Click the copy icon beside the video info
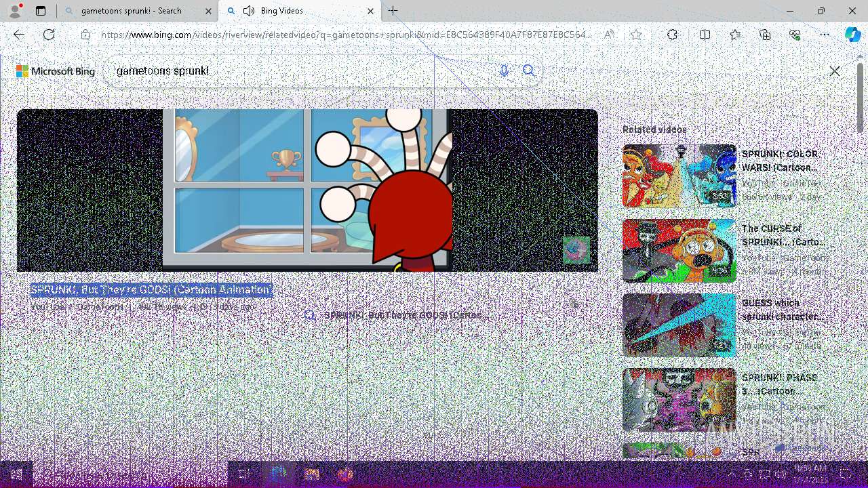 pyautogui.click(x=574, y=303)
